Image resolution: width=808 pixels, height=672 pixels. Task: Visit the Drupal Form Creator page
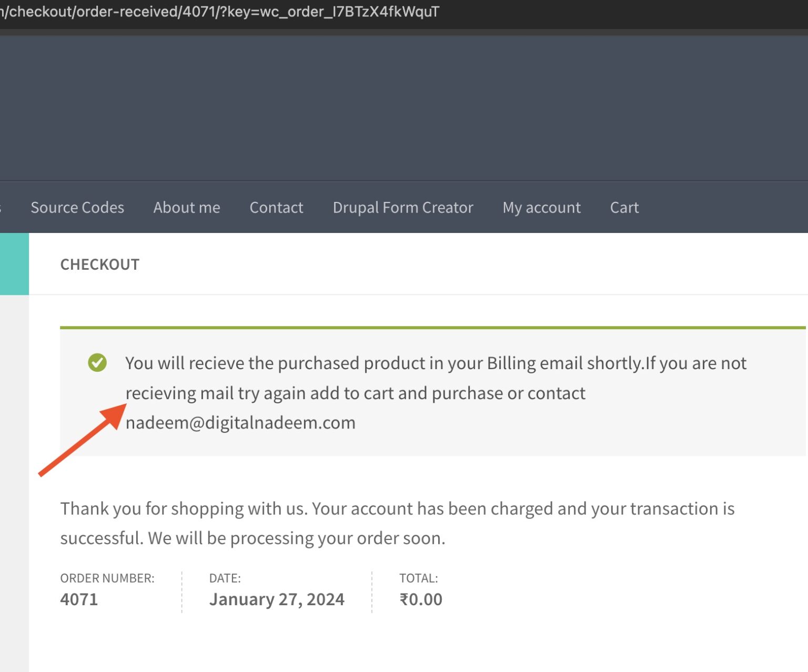coord(402,207)
